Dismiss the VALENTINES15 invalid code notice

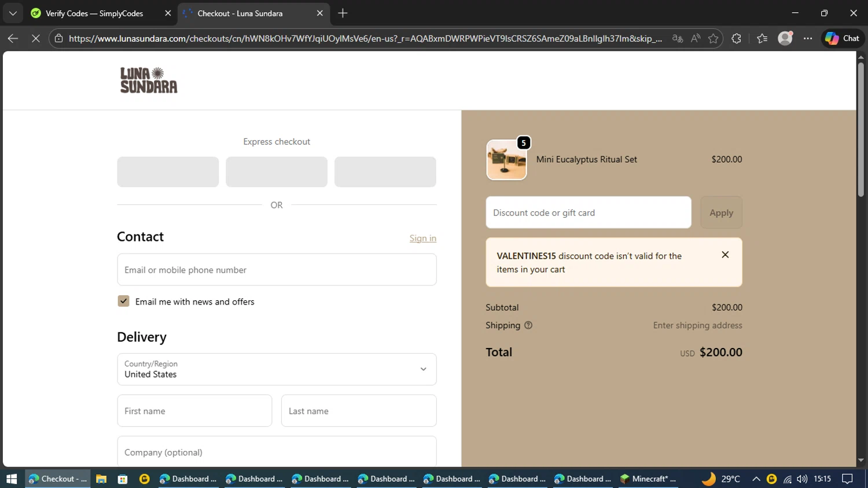pyautogui.click(x=725, y=255)
